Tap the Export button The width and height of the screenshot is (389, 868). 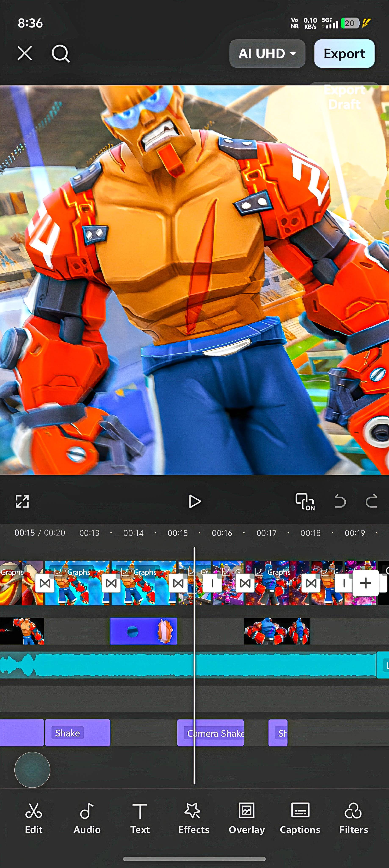[x=344, y=54]
